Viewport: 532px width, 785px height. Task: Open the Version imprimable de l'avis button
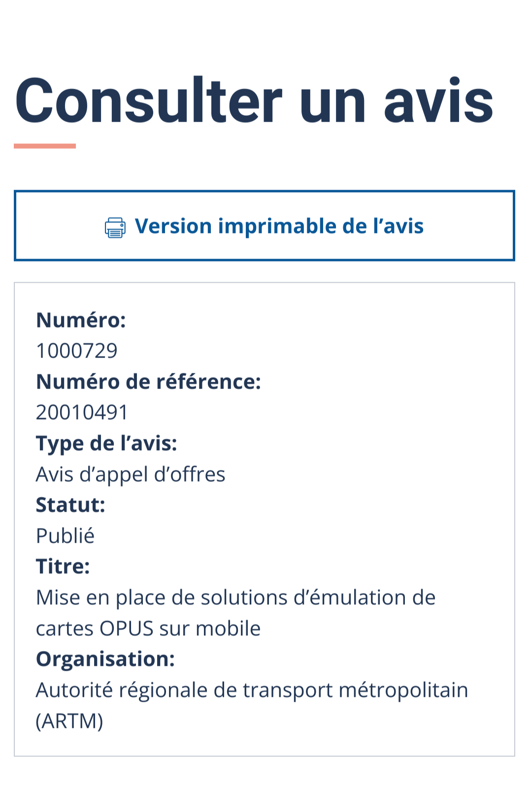265,226
